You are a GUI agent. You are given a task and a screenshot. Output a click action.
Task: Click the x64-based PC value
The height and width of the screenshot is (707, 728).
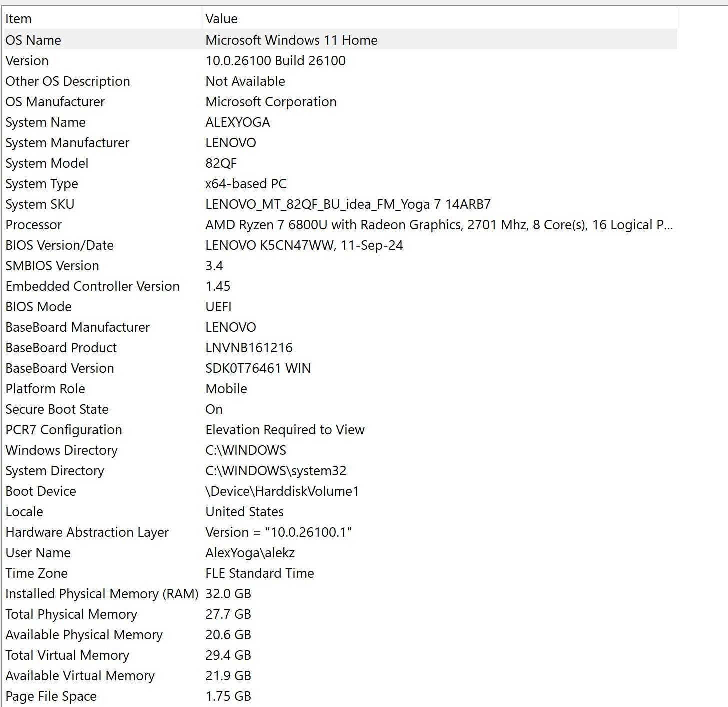[246, 183]
